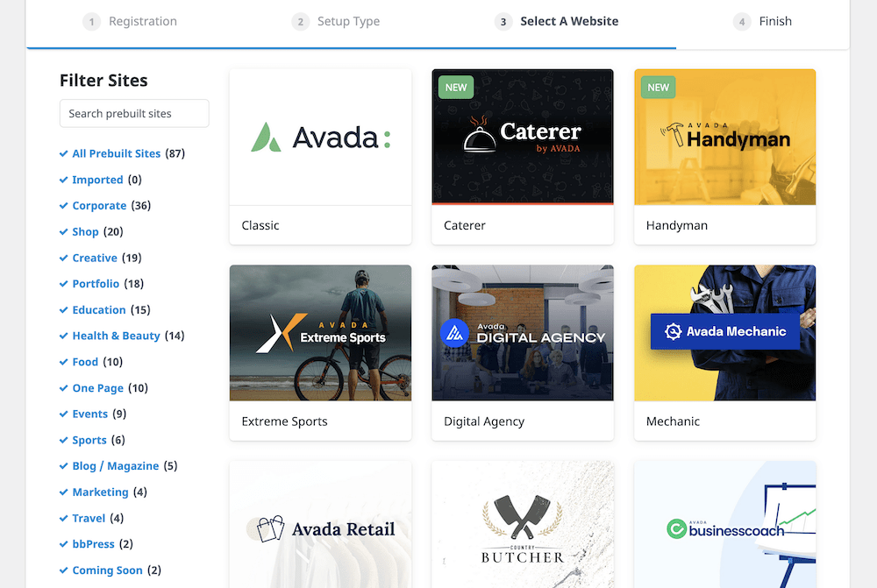The width and height of the screenshot is (877, 588).
Task: Click the All Prebuilt Sites filter
Action: [x=116, y=153]
